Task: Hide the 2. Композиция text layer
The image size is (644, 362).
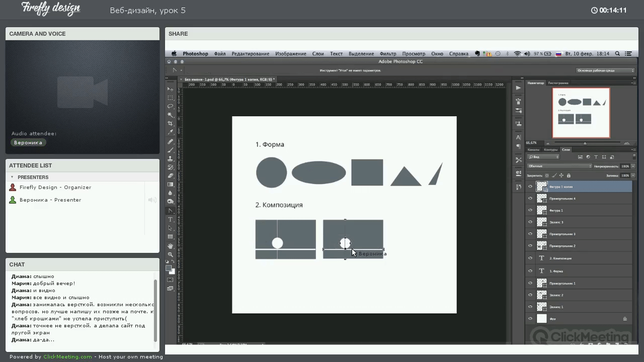Action: point(530,258)
